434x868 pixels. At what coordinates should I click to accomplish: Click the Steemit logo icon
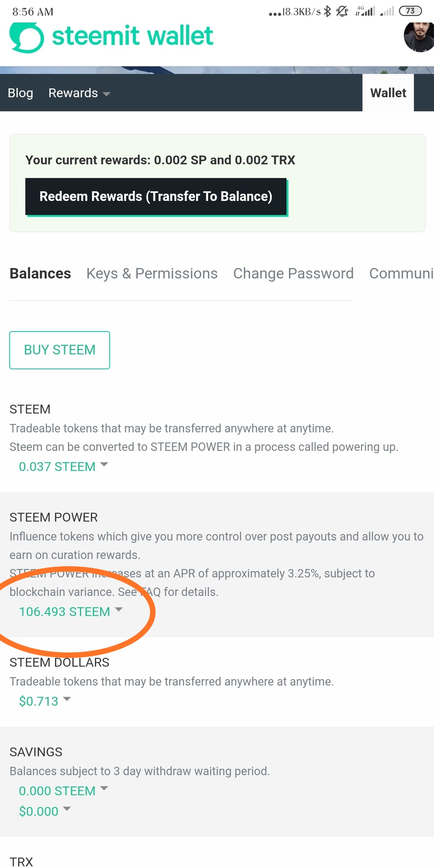27,37
